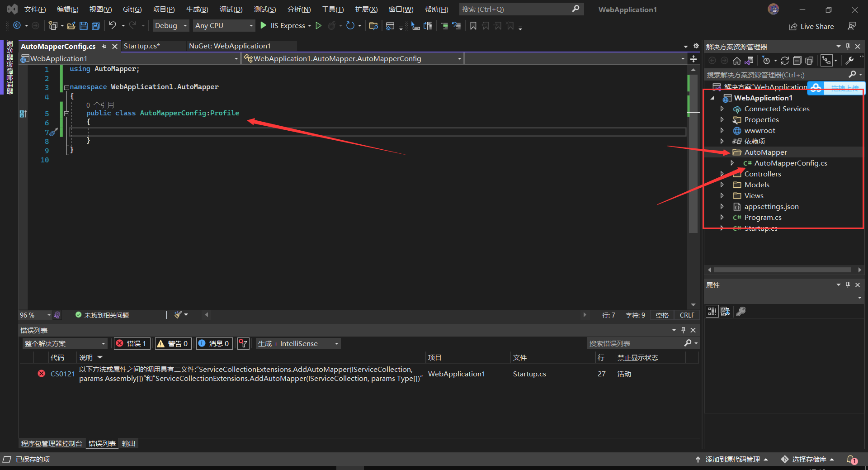Toggle the Error List build filter funnel button
This screenshot has height=470, width=868.
(x=243, y=344)
